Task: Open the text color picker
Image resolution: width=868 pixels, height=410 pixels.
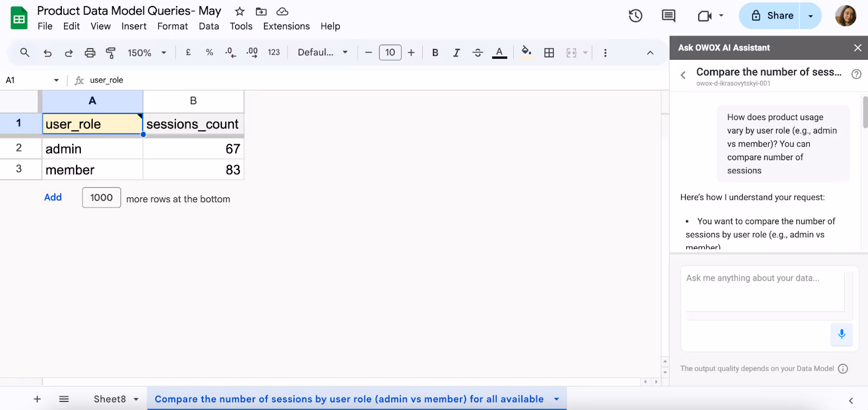Action: click(x=500, y=53)
